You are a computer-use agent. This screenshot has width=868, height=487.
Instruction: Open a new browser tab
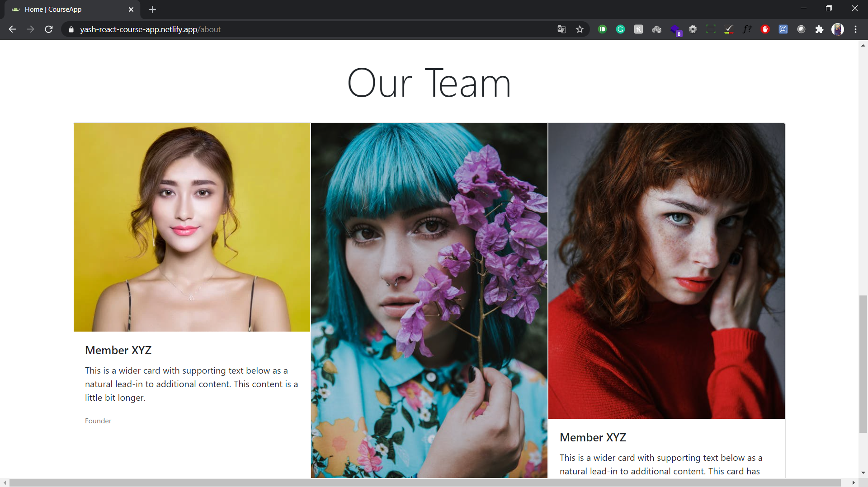[x=152, y=9]
